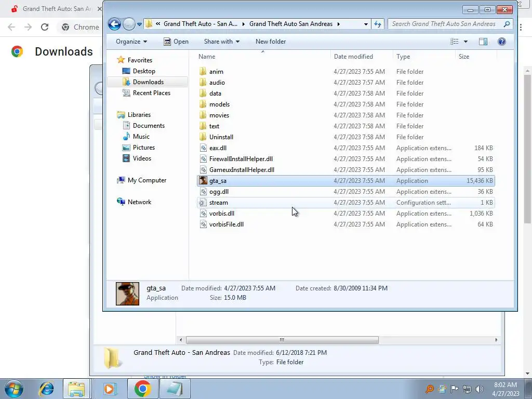Select Documents library
This screenshot has height=399, width=532.
coord(149,126)
